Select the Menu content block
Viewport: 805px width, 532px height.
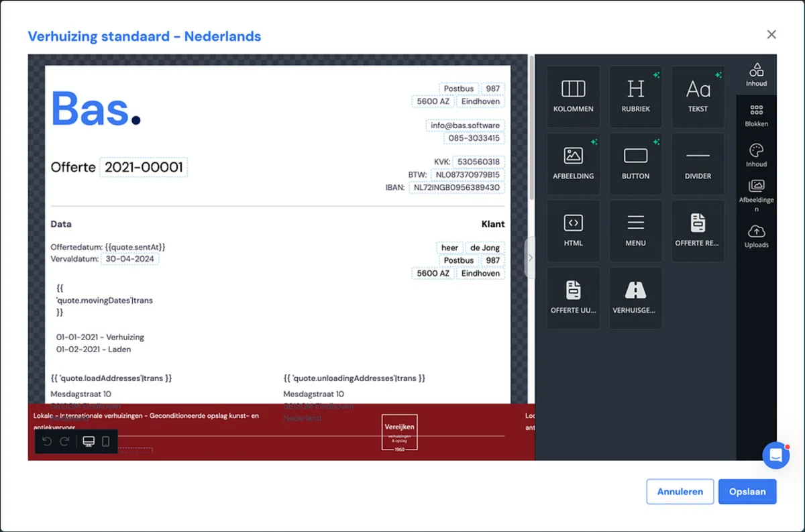point(635,231)
